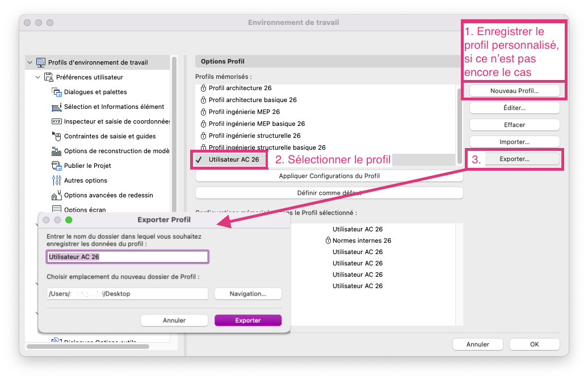Click the Dialogues et palettes icon
Viewport: 588px width, 380px height.
pyautogui.click(x=56, y=92)
